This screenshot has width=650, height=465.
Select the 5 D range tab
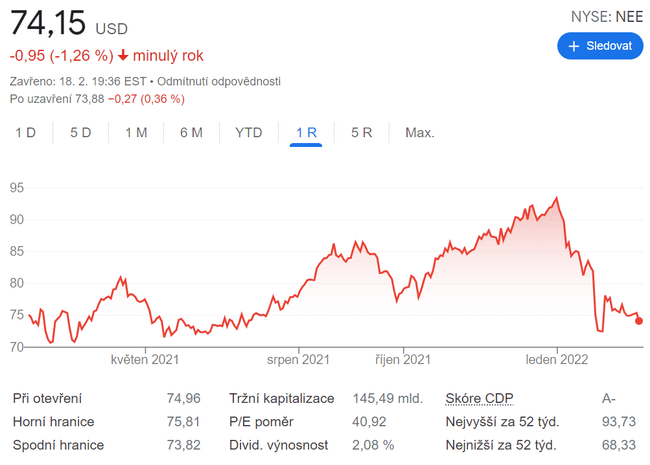(x=81, y=132)
